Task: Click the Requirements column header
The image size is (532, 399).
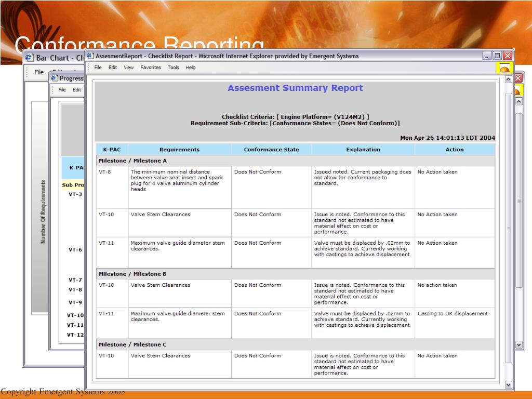Action: pyautogui.click(x=179, y=150)
